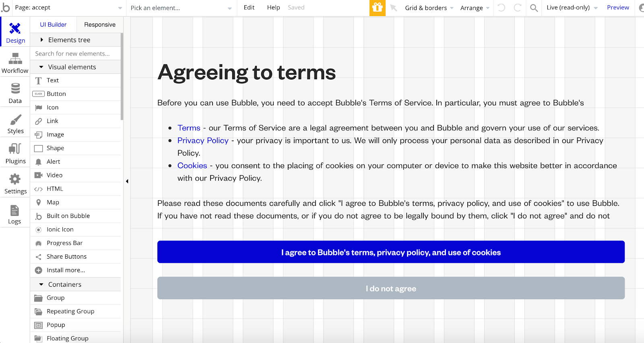Collapse the Containers section
The width and height of the screenshot is (644, 343).
point(76,284)
